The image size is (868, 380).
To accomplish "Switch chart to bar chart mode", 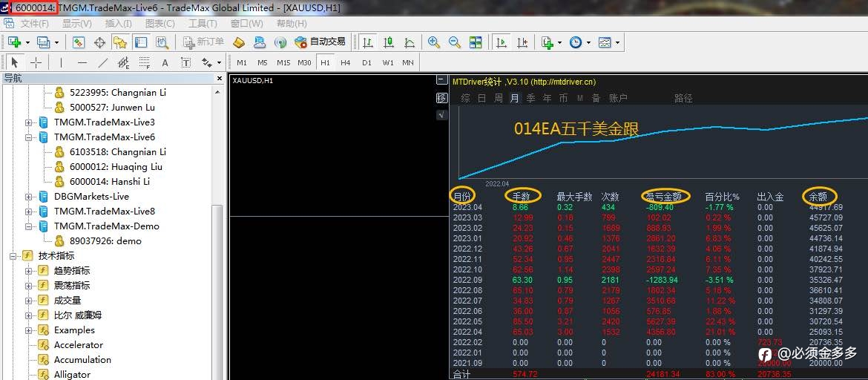I will 368,42.
